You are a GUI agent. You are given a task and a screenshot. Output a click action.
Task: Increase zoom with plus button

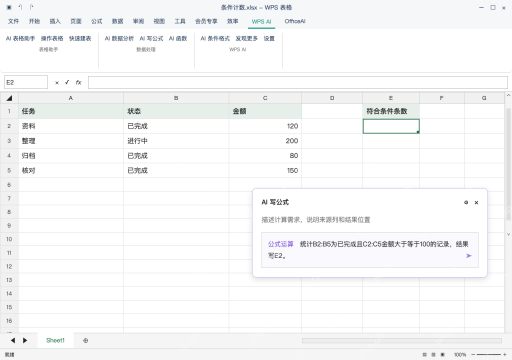[x=505, y=355]
